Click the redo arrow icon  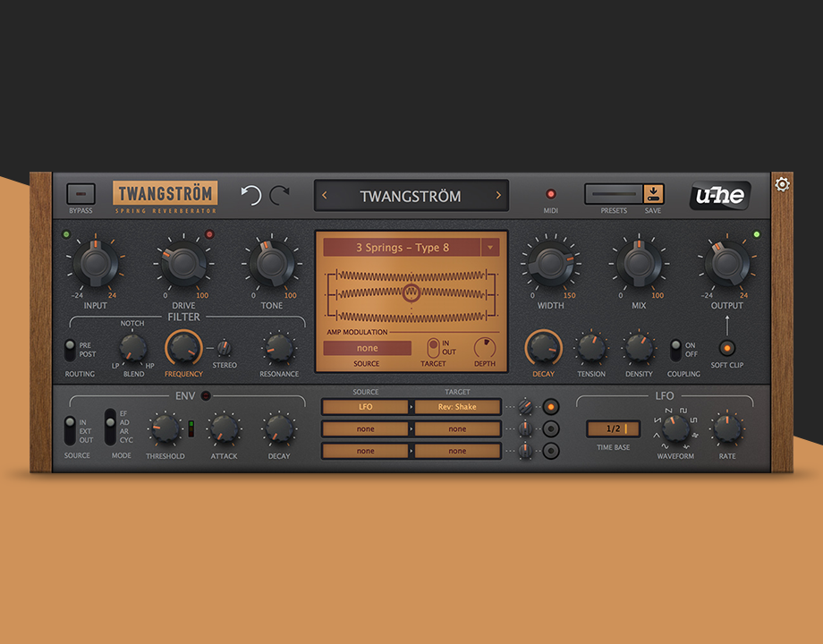pos(280,195)
